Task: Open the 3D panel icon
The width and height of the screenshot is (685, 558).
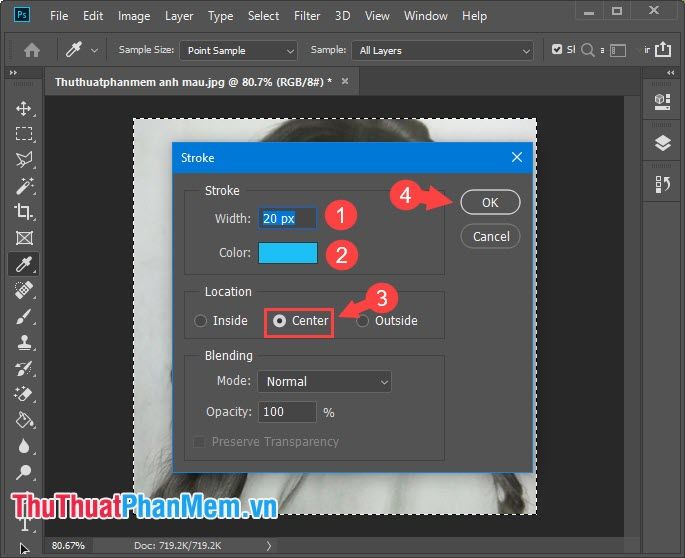Action: (662, 102)
